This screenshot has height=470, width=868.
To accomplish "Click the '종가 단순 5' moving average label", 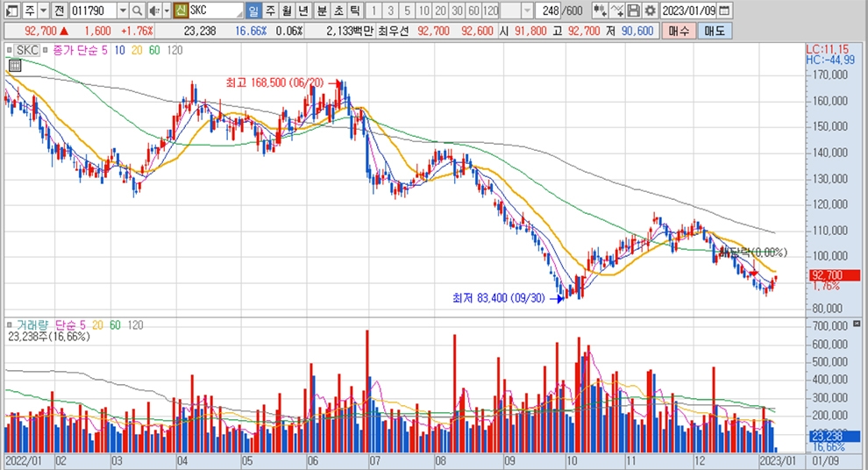I will click(80, 50).
